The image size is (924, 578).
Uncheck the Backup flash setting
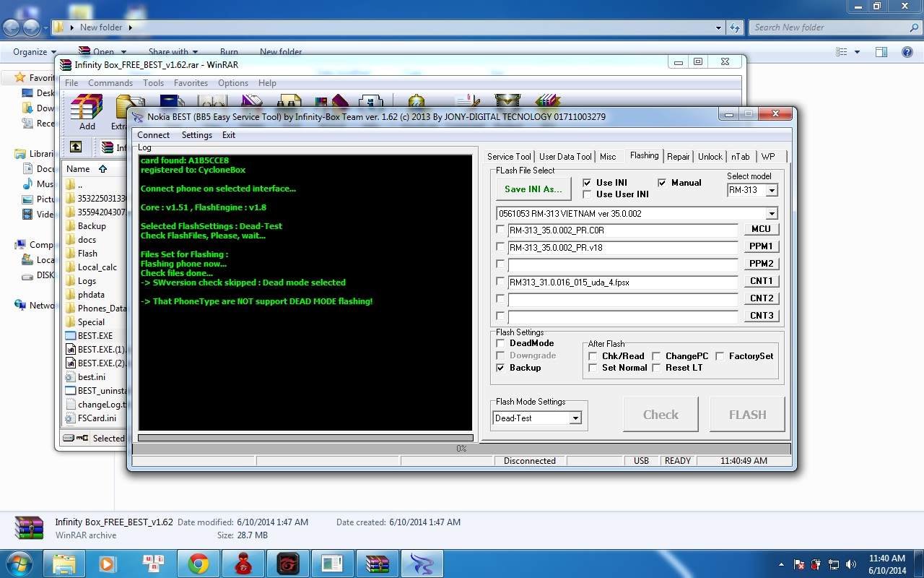pos(500,368)
